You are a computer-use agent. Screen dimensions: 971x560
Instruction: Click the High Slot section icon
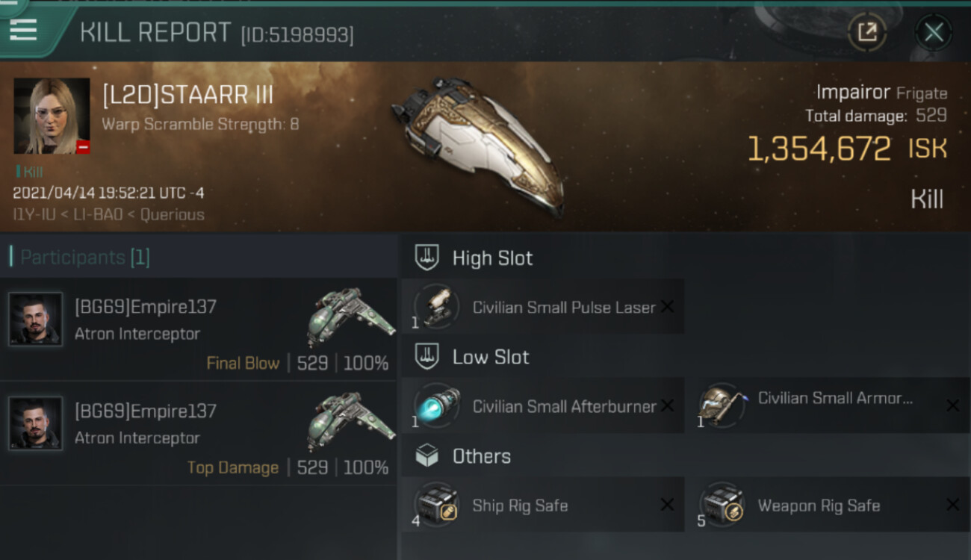tap(427, 258)
